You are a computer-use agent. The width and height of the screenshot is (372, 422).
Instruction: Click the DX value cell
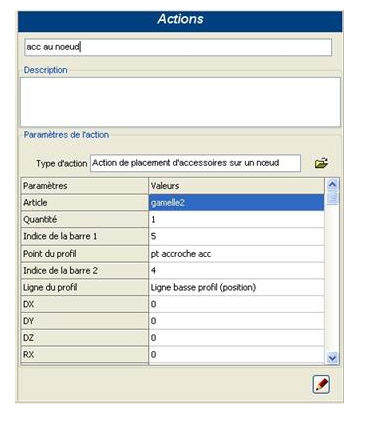pyautogui.click(x=236, y=304)
